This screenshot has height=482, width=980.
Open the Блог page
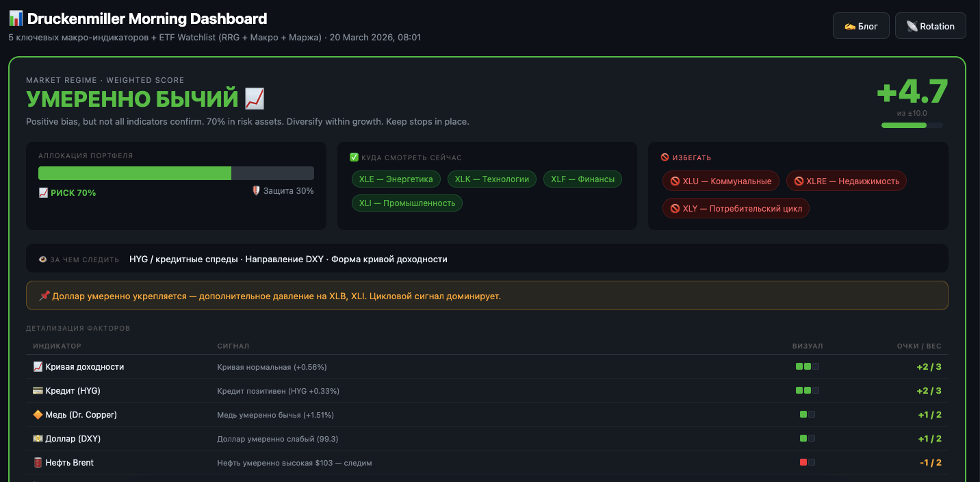click(861, 26)
